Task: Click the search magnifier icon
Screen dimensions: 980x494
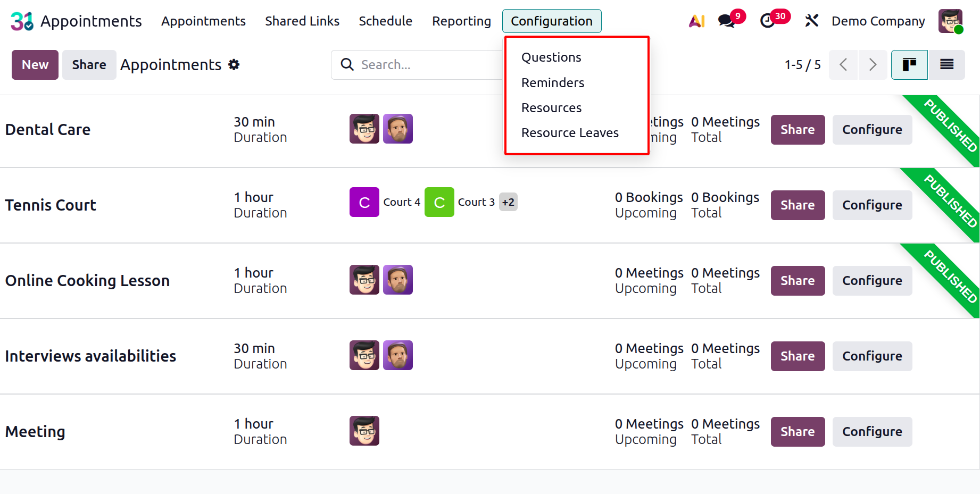Action: (x=347, y=64)
